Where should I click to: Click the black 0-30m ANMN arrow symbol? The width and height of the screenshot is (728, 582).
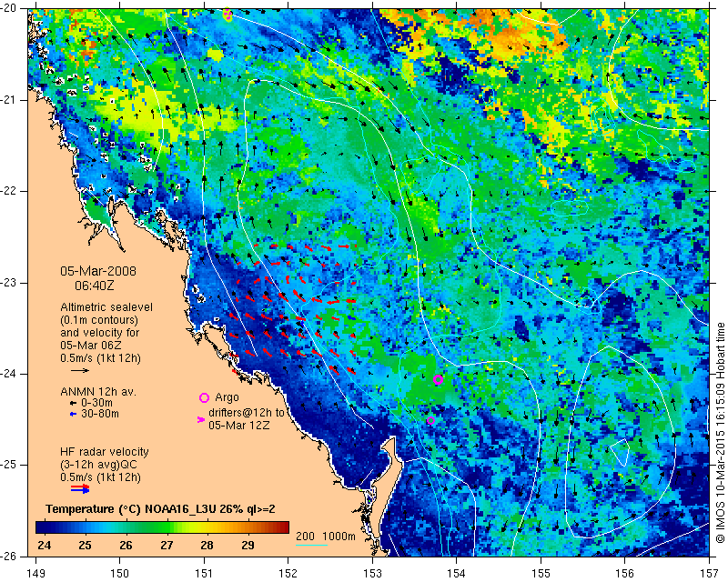73,403
